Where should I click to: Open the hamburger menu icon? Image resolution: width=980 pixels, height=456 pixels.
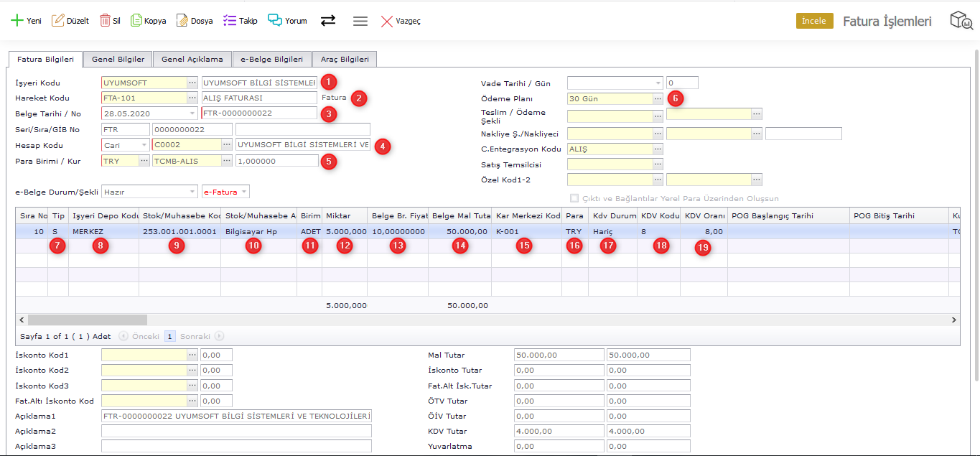pos(360,21)
